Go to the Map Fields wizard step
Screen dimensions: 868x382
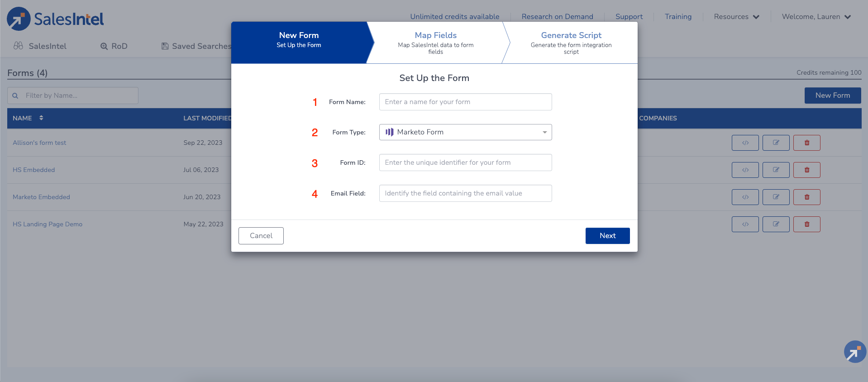(435, 43)
